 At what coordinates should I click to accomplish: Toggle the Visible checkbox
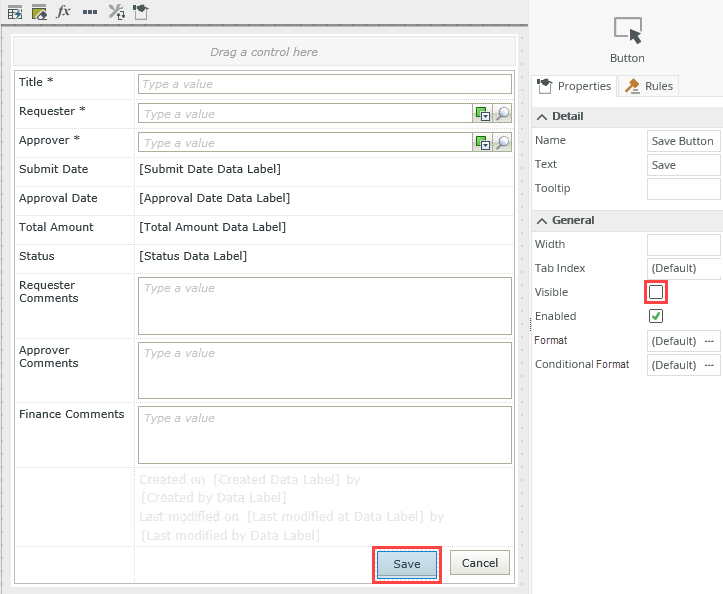pyautogui.click(x=656, y=292)
